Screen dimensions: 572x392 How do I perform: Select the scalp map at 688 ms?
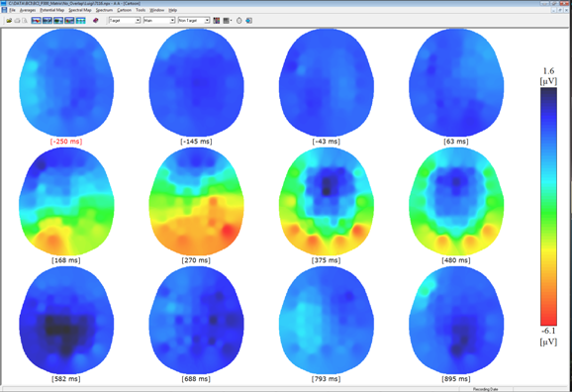[196, 320]
